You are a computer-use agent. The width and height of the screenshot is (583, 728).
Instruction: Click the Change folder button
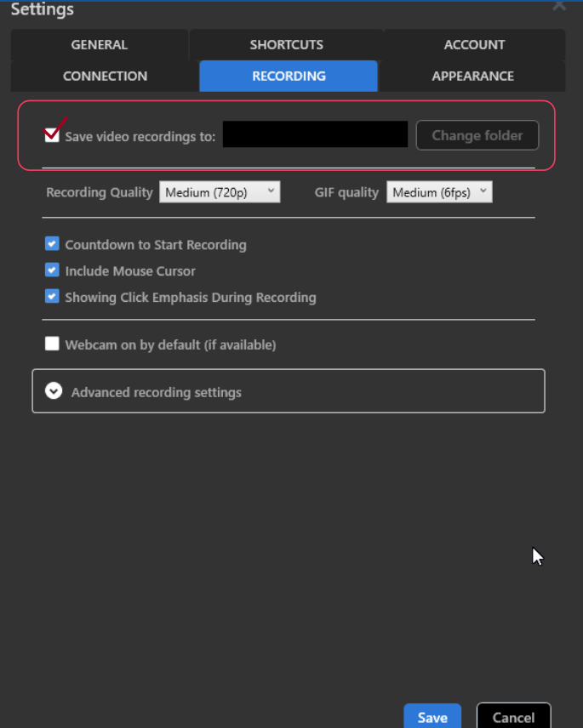[x=477, y=135]
